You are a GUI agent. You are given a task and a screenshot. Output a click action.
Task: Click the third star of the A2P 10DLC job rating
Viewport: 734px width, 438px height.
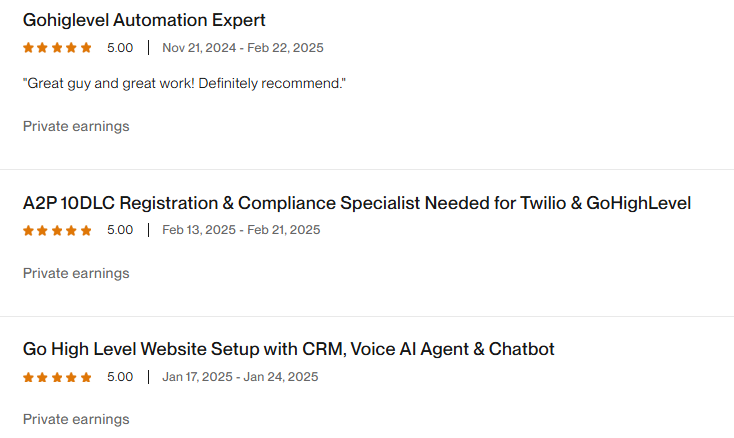tap(57, 230)
